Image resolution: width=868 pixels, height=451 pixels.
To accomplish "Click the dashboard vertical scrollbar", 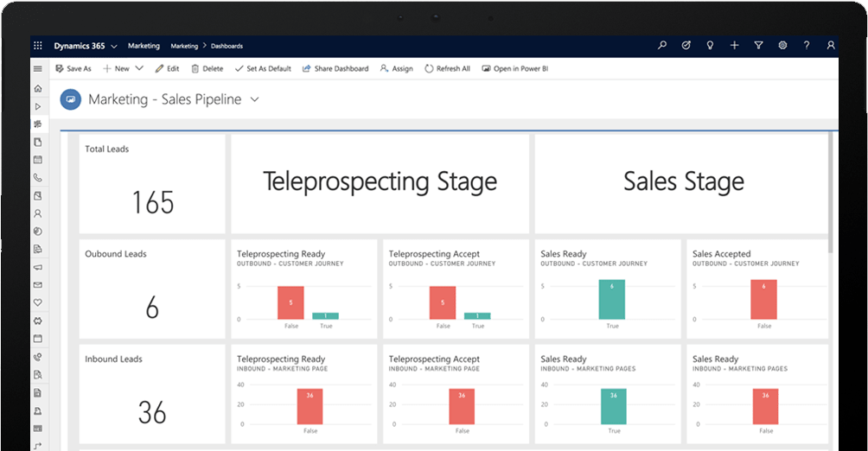I will pyautogui.click(x=830, y=193).
